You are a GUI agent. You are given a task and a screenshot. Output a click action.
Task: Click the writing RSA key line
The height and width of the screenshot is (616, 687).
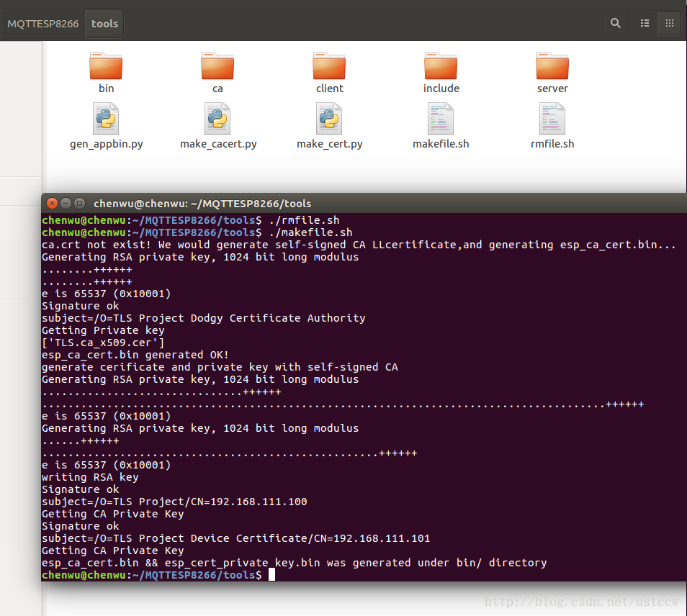(90, 477)
